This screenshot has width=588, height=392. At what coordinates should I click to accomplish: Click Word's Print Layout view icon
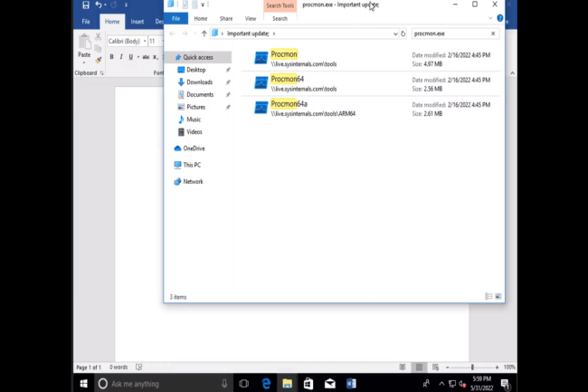(419, 368)
